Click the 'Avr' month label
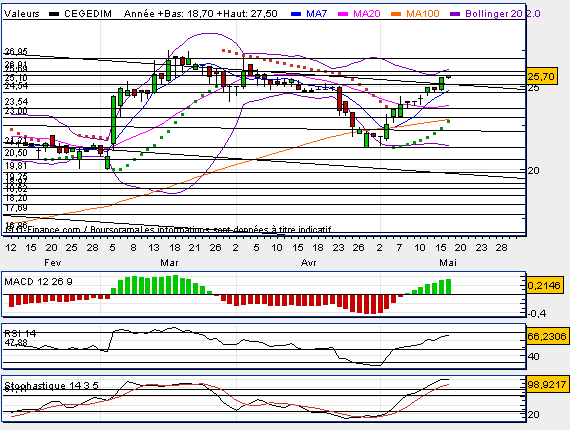The height and width of the screenshot is (430, 570). click(309, 262)
